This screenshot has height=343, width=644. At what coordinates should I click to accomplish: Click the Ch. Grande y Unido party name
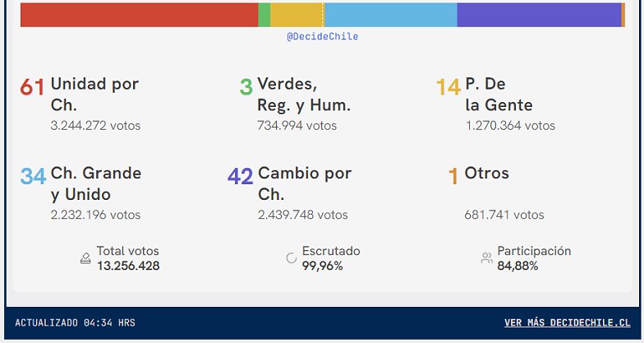coord(95,183)
